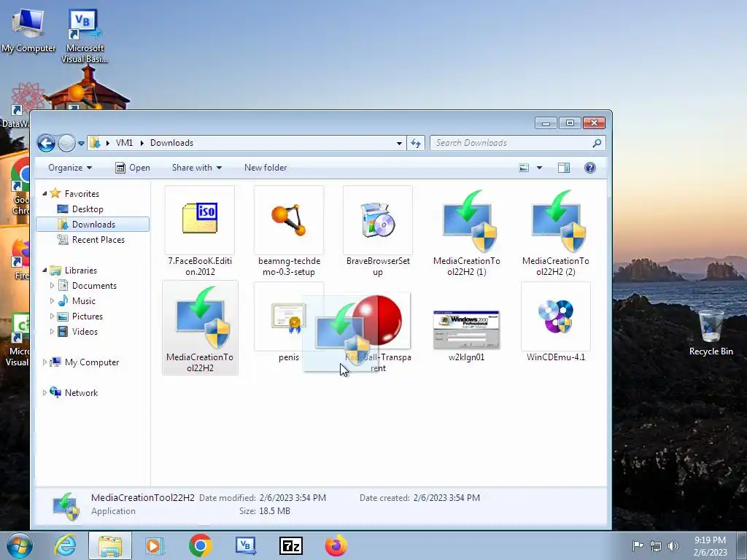
Task: Go to Desktop in Favorites
Action: coord(88,209)
